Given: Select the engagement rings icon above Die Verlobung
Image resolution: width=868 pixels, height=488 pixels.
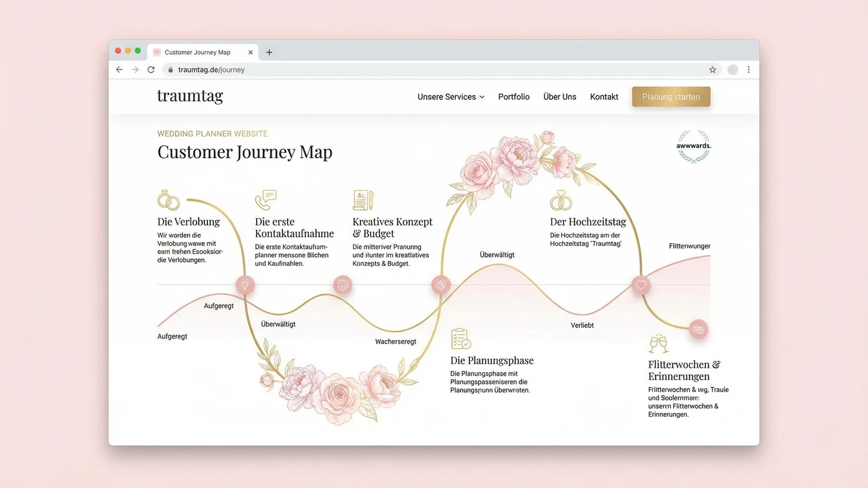Looking at the screenshot, I should (x=169, y=201).
